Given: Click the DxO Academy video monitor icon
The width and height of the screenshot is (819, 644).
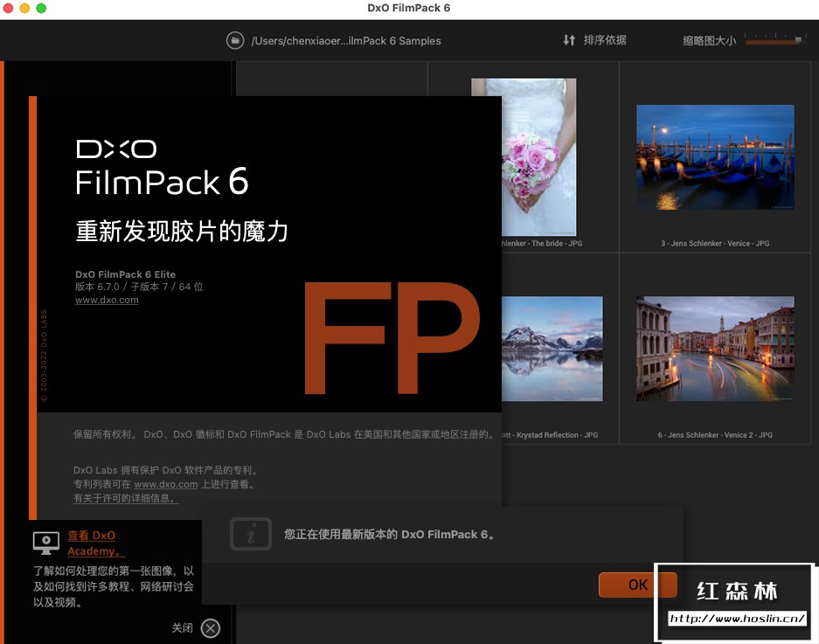Looking at the screenshot, I should click(46, 543).
